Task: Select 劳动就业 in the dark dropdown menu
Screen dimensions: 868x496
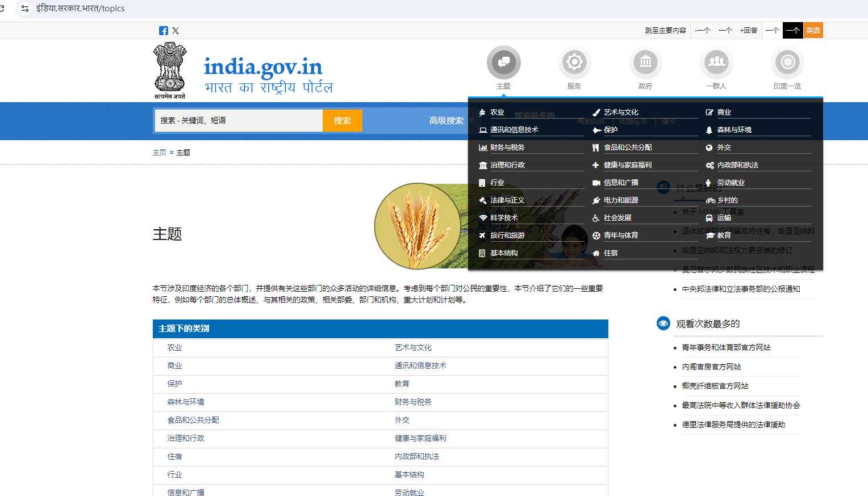Action: tap(731, 183)
